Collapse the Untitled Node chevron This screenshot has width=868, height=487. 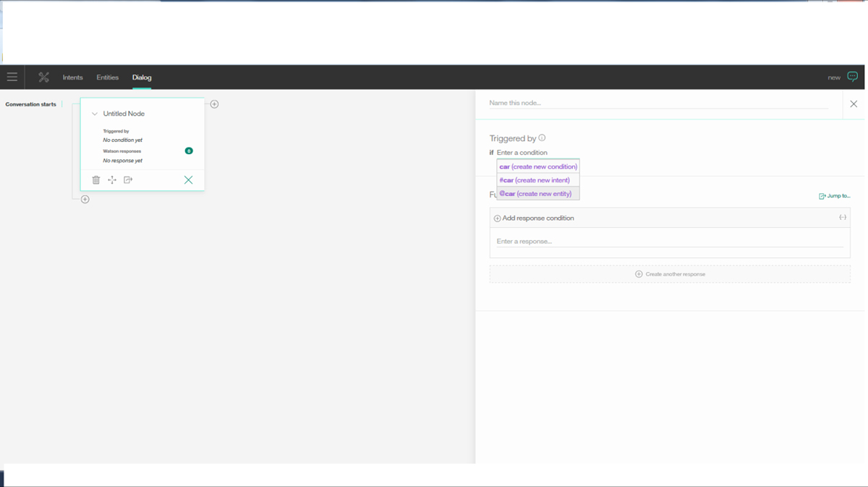coord(95,114)
